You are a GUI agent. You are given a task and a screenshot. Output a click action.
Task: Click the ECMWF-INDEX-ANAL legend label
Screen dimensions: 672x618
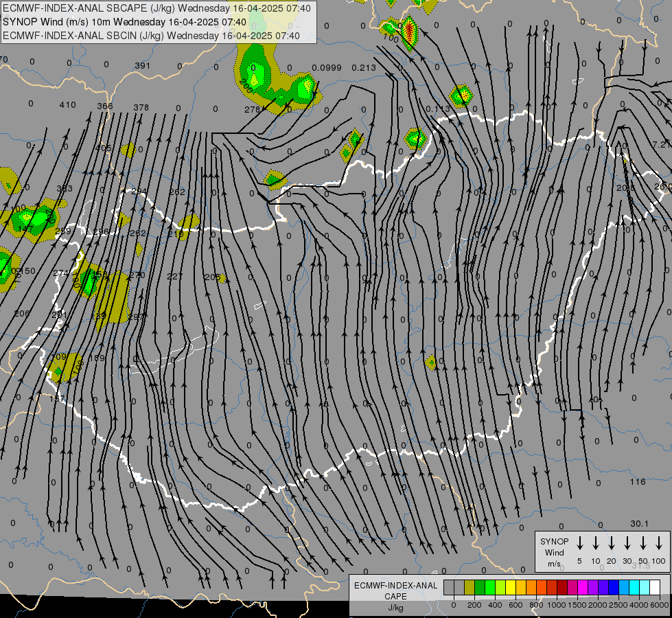tap(395, 586)
